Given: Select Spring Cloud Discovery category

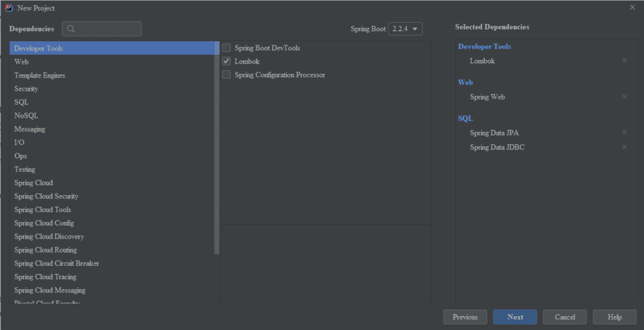Looking at the screenshot, I should [x=49, y=237].
